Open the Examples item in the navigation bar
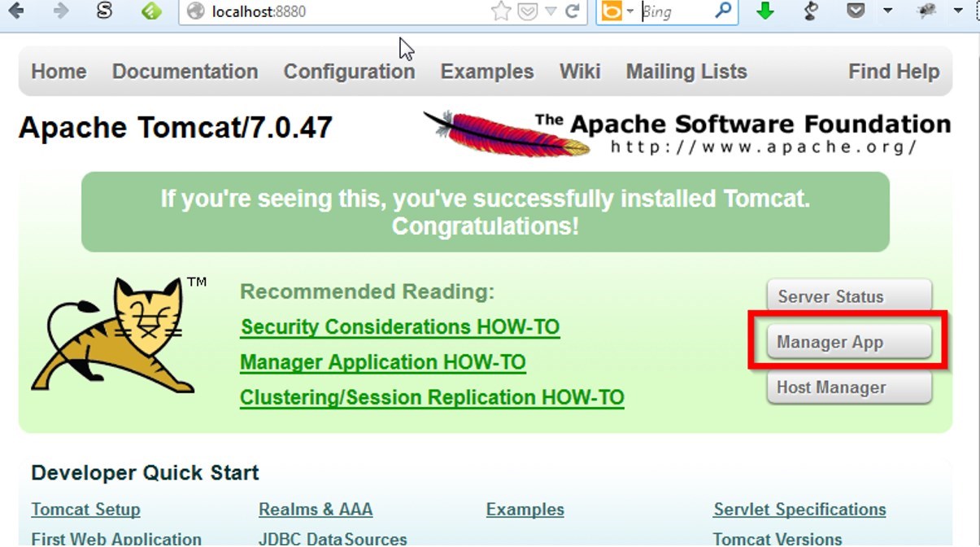 point(487,72)
